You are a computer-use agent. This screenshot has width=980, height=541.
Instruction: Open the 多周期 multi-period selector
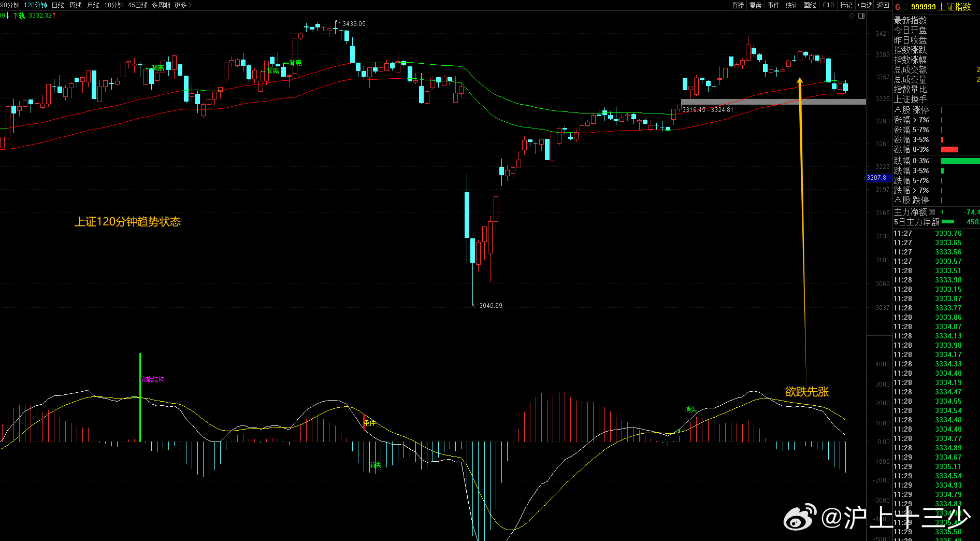click(161, 5)
